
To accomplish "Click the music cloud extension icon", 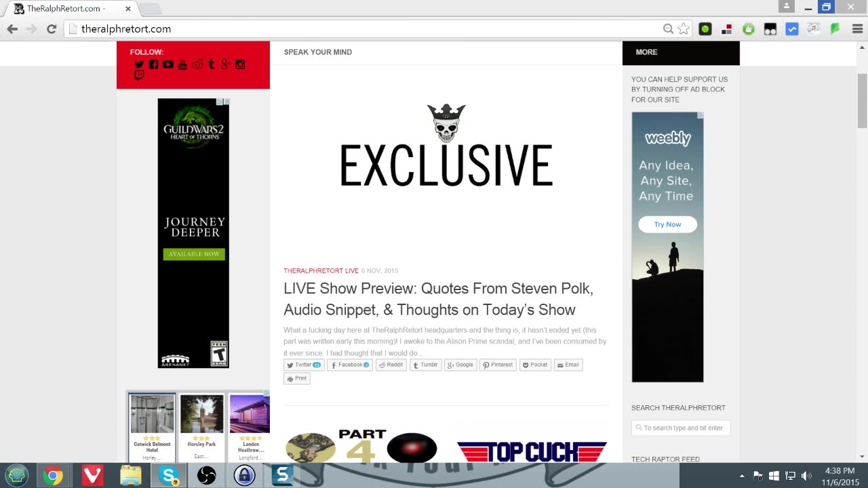I will point(814,29).
